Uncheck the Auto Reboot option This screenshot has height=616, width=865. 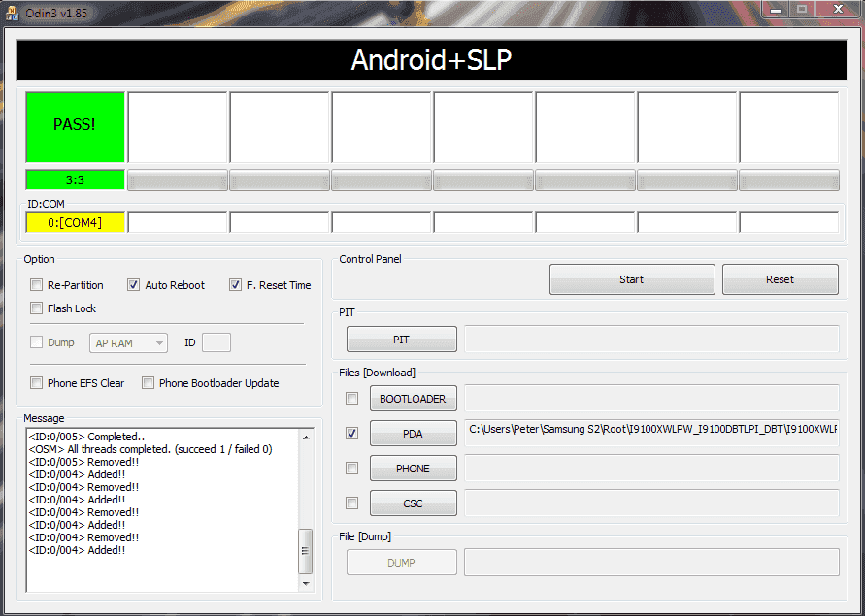(134, 285)
